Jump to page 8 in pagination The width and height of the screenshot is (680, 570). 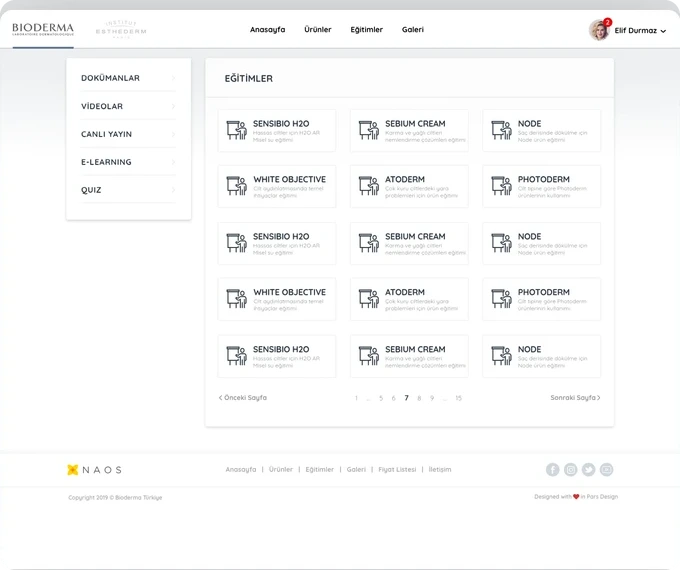tap(419, 398)
